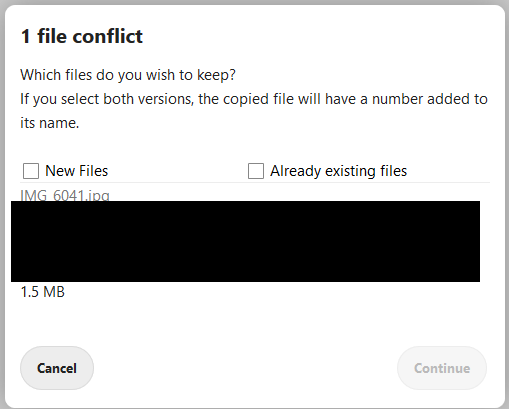This screenshot has width=509, height=409.
Task: Click the word "conflict" in the heading
Action: point(108,36)
